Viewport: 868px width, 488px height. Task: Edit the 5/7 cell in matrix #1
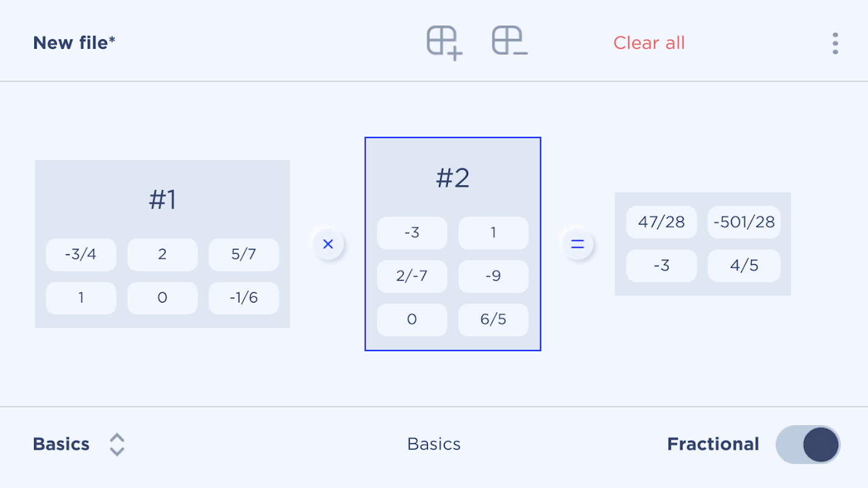tap(244, 254)
